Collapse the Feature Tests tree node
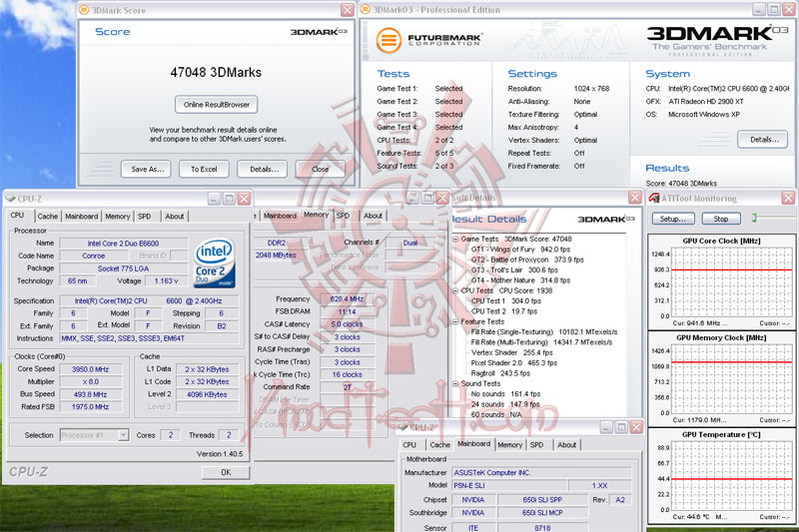This screenshot has width=799, height=532. 455,321
